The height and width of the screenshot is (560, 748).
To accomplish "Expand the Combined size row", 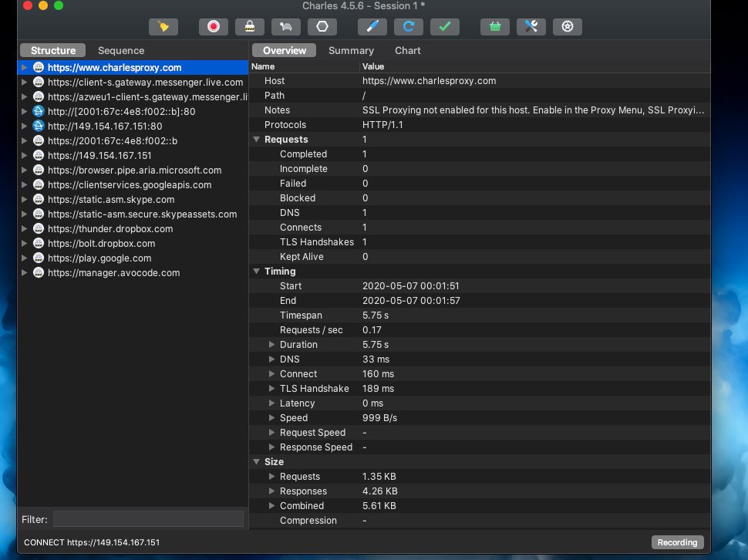I will pos(271,506).
